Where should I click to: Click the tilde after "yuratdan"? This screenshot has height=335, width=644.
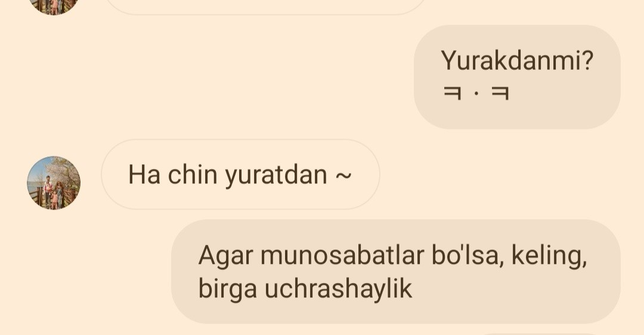click(343, 176)
